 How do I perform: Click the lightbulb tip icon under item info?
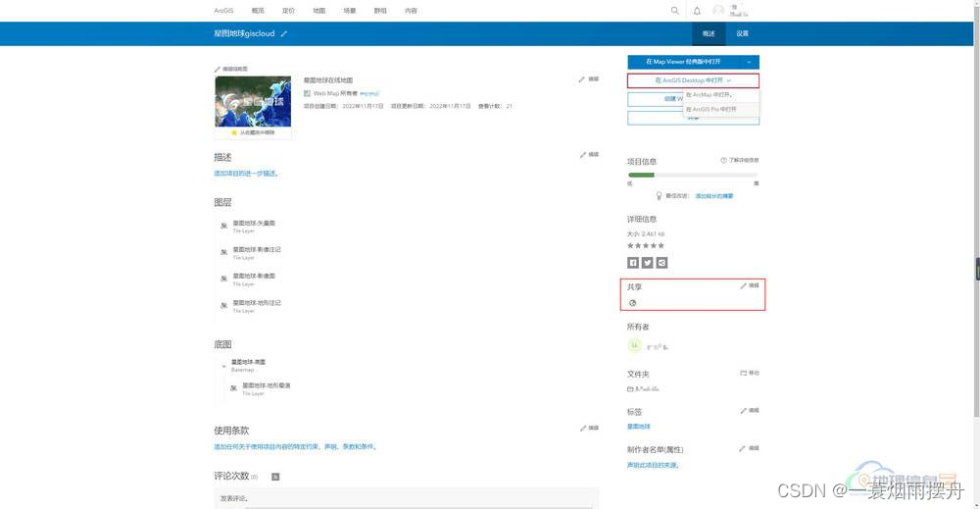tap(659, 196)
